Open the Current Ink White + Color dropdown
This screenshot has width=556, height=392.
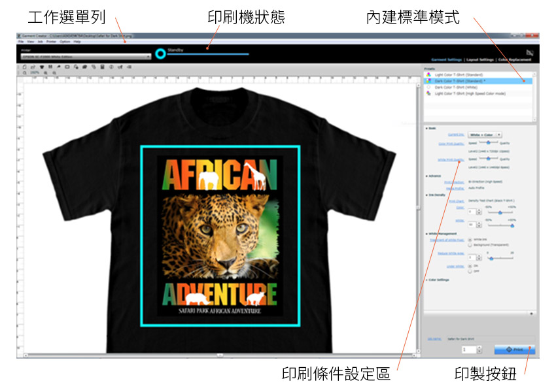[x=485, y=134]
